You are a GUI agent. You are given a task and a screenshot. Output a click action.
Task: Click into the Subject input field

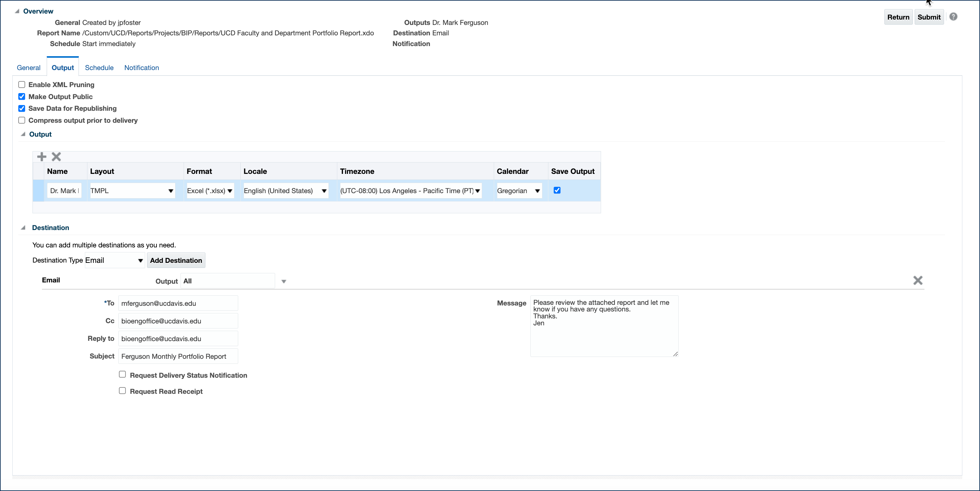pos(178,356)
